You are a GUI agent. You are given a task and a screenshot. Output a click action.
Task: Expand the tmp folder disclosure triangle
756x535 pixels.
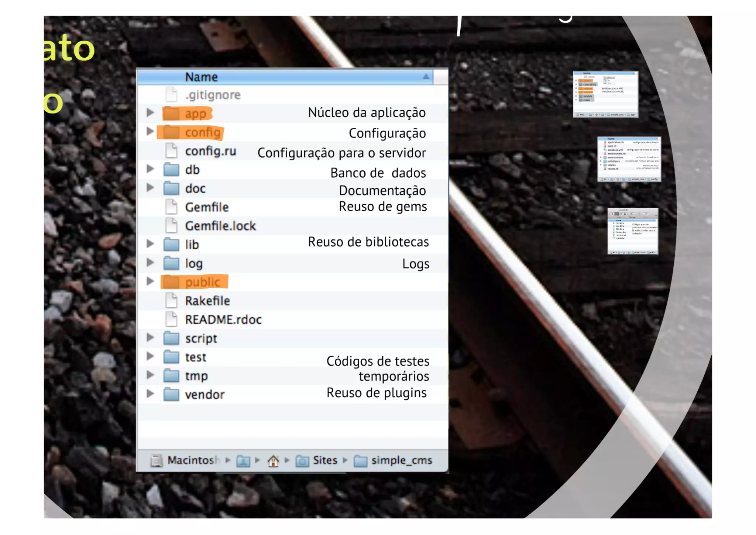coord(150,375)
